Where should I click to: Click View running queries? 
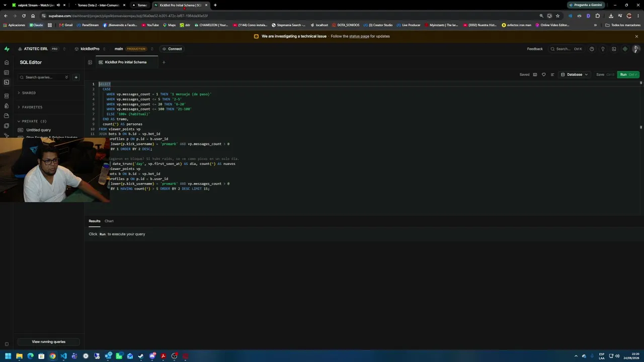click(x=49, y=342)
